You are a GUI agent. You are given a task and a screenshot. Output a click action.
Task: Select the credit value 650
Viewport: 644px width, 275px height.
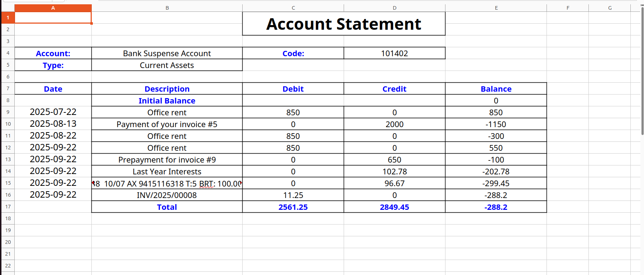coord(395,159)
